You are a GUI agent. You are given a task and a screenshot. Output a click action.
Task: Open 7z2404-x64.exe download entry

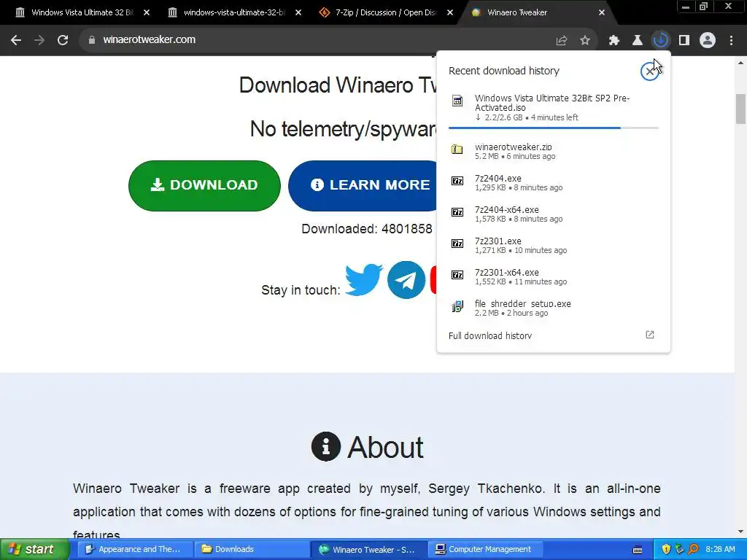[554, 214]
